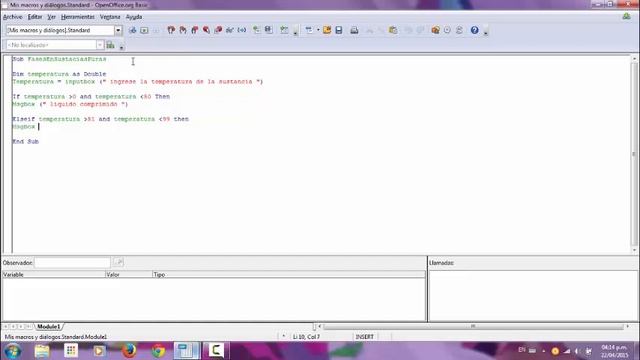This screenshot has height=360, width=640.
Task: Click last-tab navigation arrow near Module1
Action: (x=29, y=327)
